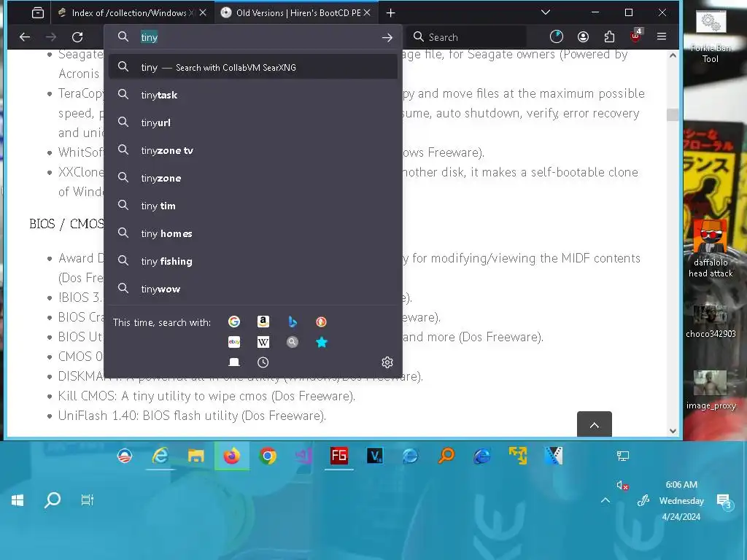List all tabs with the dropdown chevron
The height and width of the screenshot is (560, 747).
[x=546, y=12]
